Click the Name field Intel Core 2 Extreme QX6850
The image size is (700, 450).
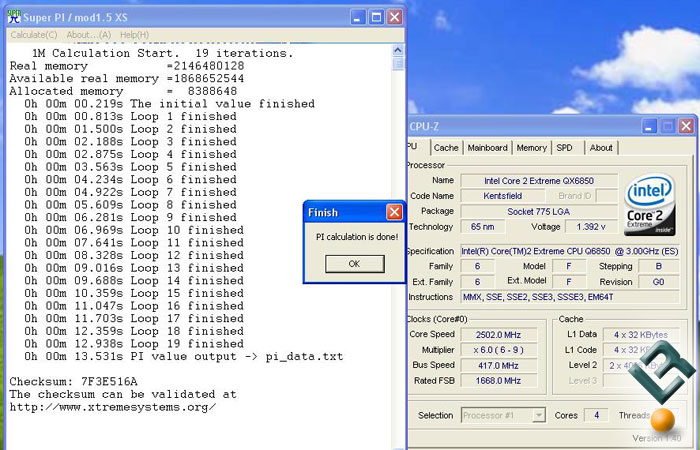539,181
